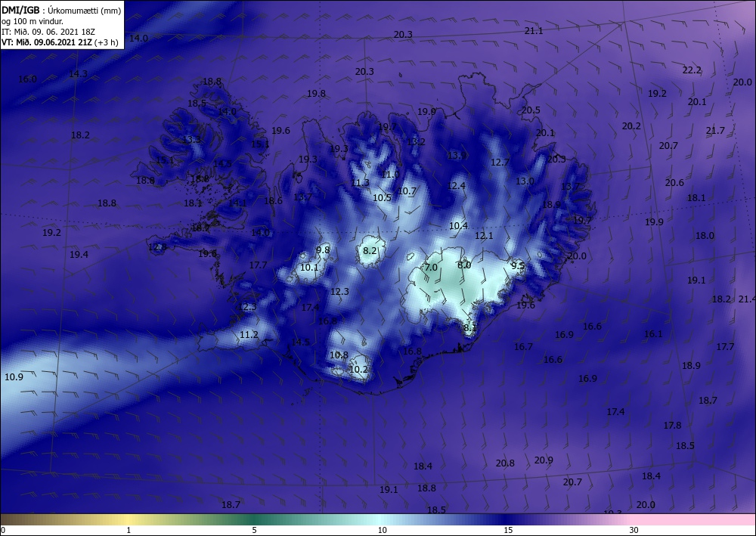
Task: Click the DMI/IGB Úrkomumætti (mm) title text
Action: [61, 10]
